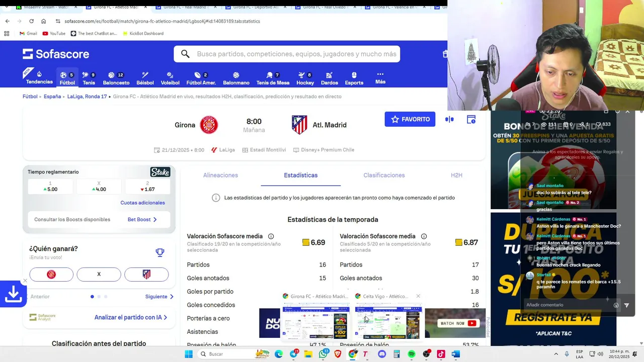Image resolution: width=644 pixels, height=362 pixels.
Task: Select the Béisbol sport icon
Action: coord(145,78)
